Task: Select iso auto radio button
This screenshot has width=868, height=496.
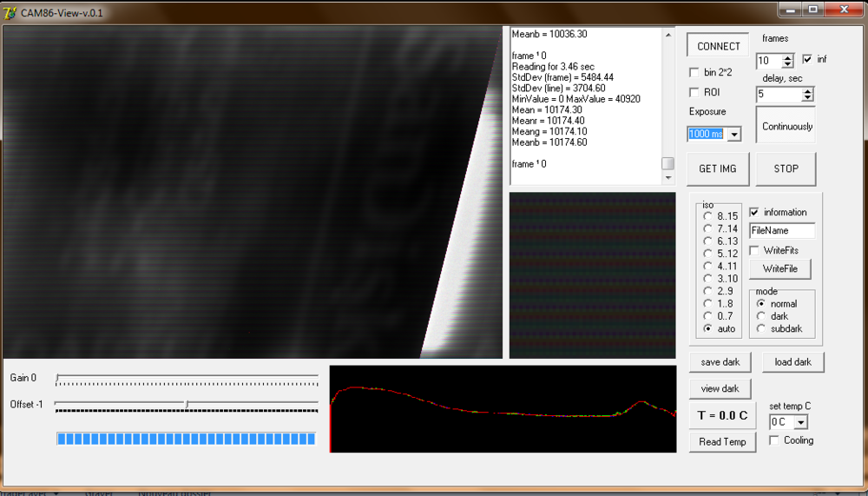Action: 707,328
